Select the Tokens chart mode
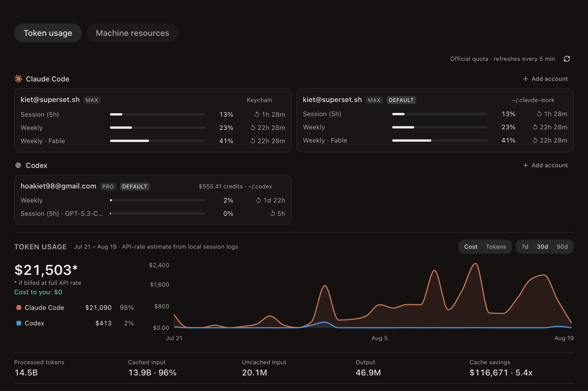The image size is (588, 391). (496, 247)
